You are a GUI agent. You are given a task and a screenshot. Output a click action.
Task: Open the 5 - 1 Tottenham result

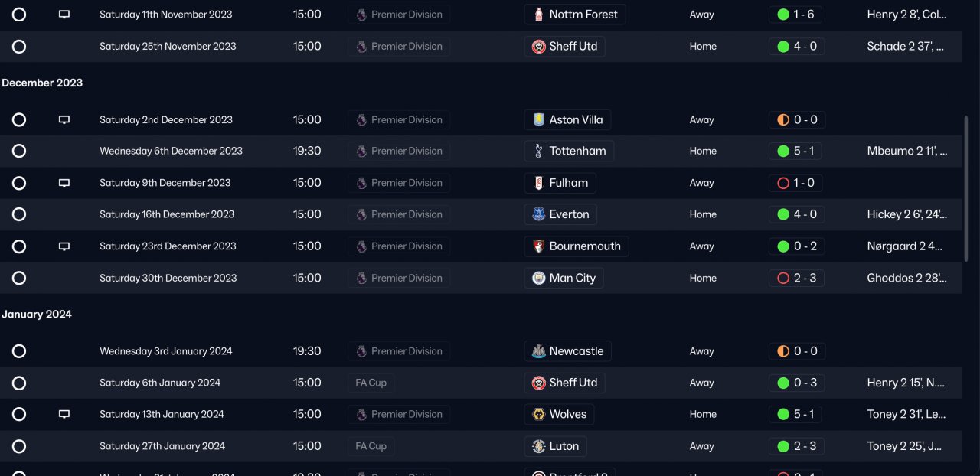[796, 151]
